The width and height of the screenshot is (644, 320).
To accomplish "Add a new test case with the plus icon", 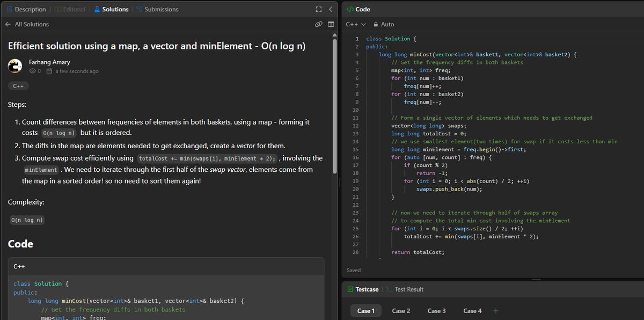I will pyautogui.click(x=495, y=310).
